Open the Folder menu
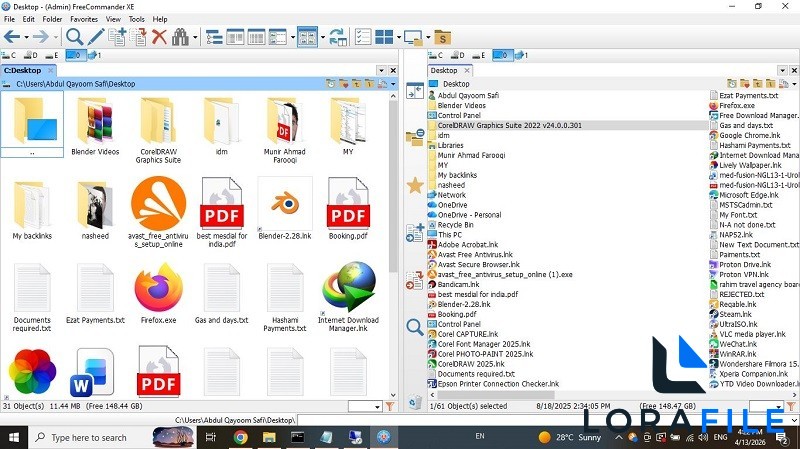800x449 pixels. point(52,19)
